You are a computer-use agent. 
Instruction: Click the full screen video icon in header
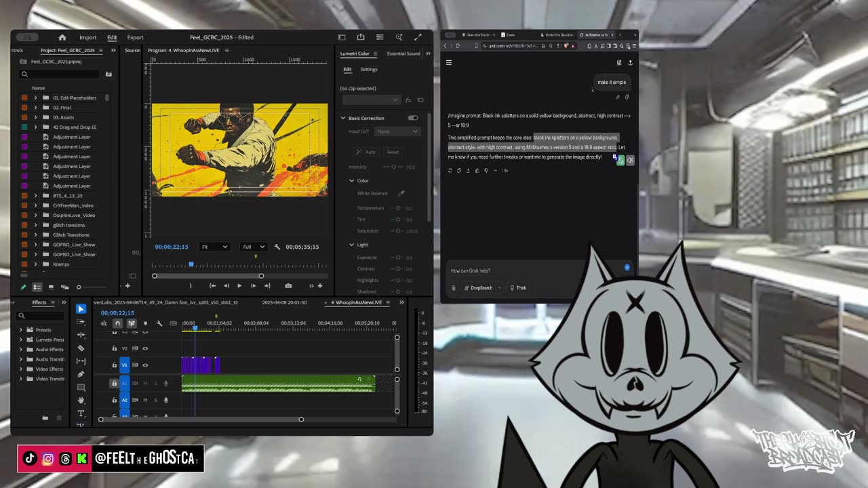[418, 37]
